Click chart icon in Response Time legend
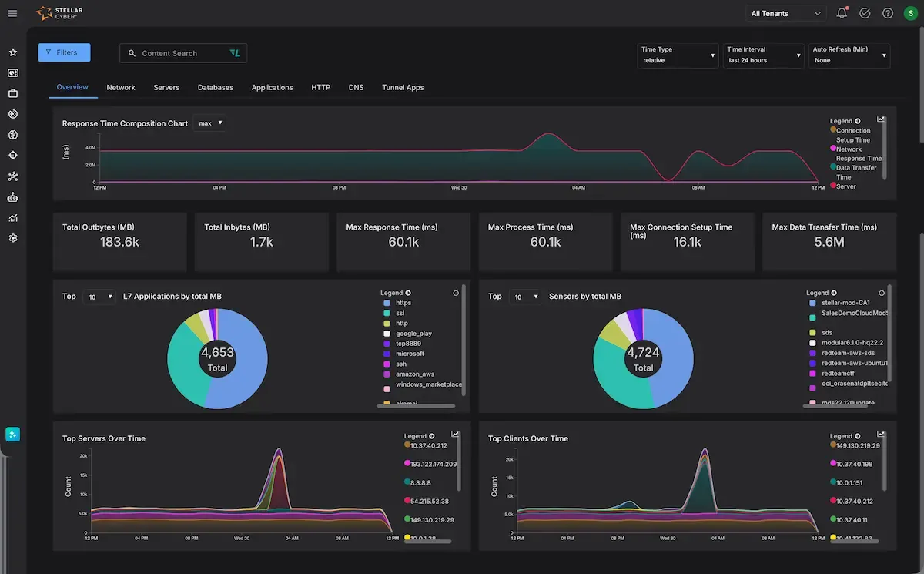The height and width of the screenshot is (574, 924). click(x=881, y=120)
